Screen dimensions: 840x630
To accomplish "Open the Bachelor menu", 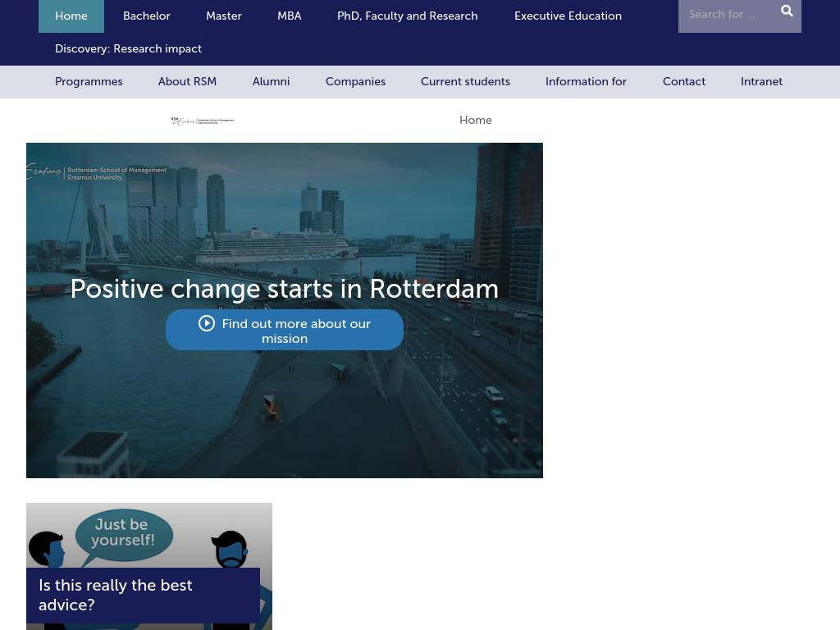I will (147, 16).
